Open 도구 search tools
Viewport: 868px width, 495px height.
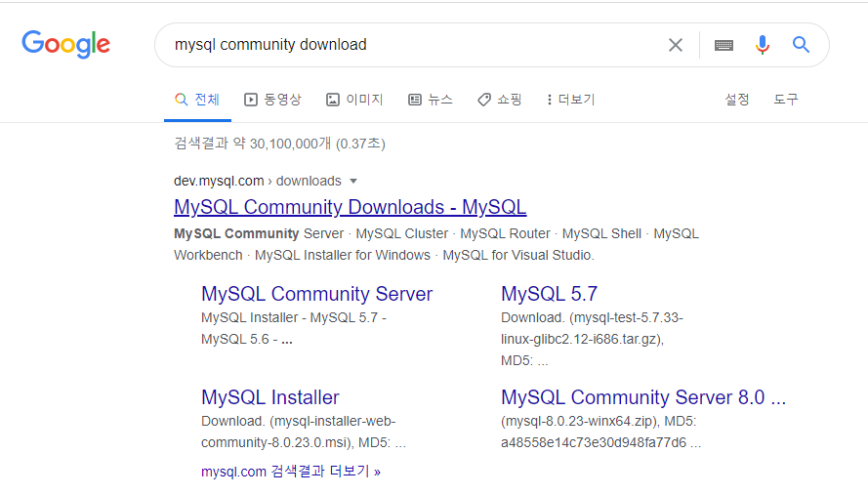point(786,100)
